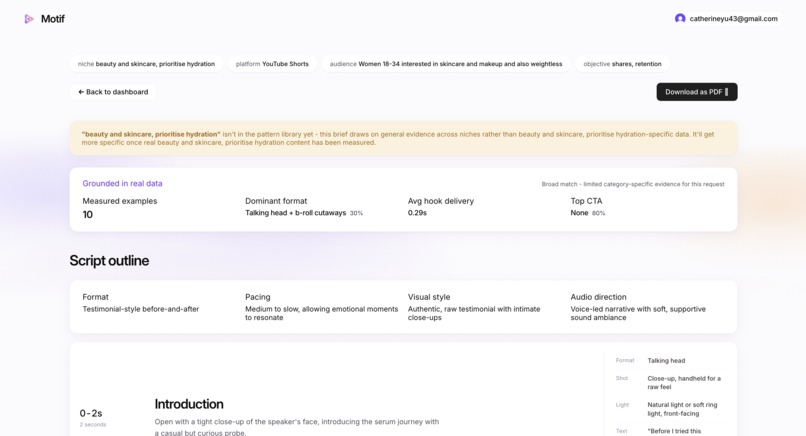
Task: Select the objective shares, retention tag
Action: pyautogui.click(x=622, y=64)
